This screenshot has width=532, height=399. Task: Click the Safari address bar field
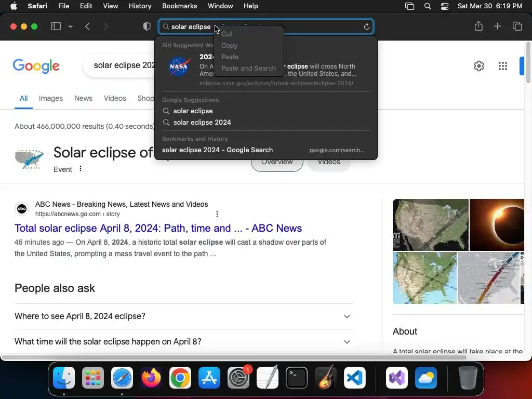[266, 26]
